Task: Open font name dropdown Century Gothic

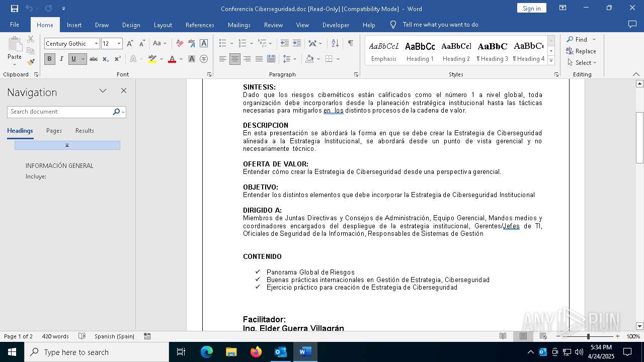Action: point(96,44)
